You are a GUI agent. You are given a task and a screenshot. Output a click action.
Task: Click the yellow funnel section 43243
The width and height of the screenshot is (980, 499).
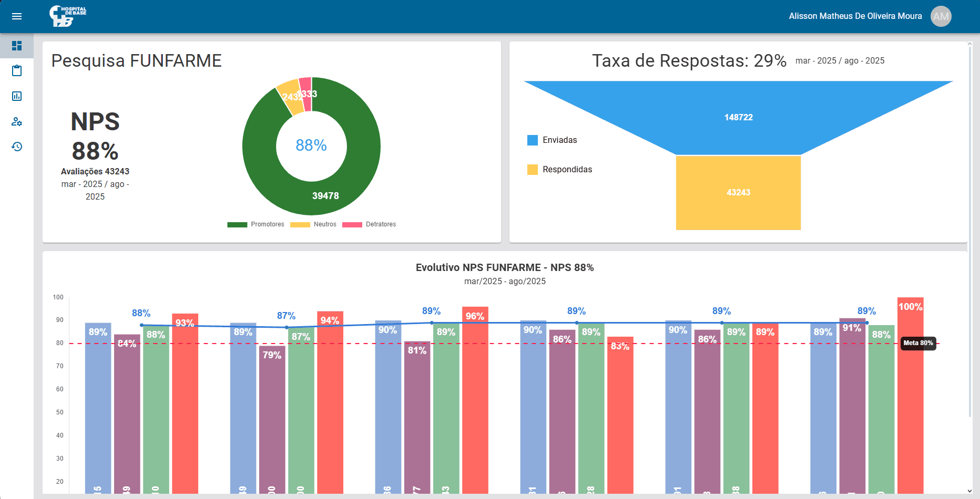[738, 193]
